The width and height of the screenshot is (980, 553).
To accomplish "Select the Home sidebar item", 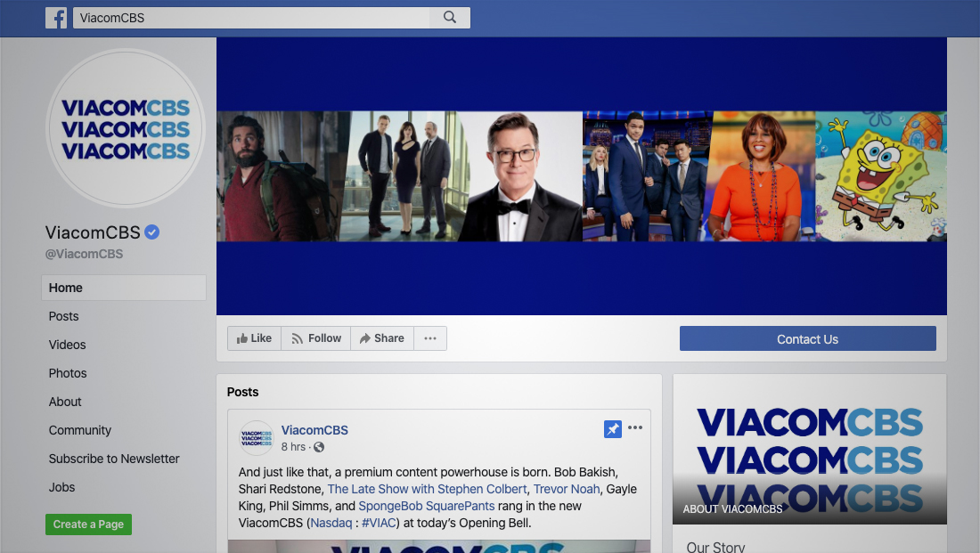I will tap(124, 288).
